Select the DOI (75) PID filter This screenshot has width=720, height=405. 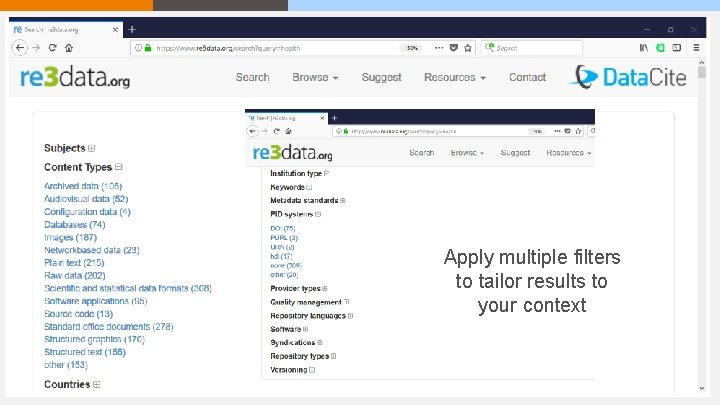(282, 229)
